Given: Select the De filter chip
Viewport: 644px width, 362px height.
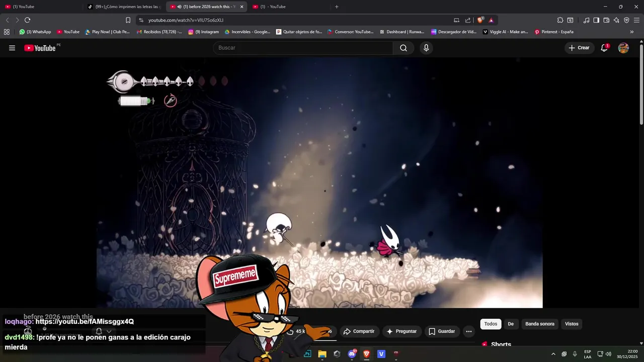Looking at the screenshot, I should [x=511, y=324].
